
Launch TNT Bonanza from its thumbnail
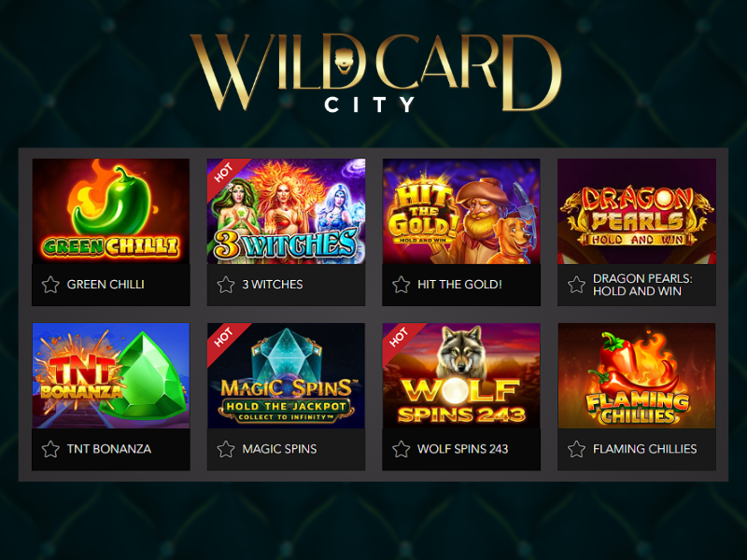pos(111,376)
